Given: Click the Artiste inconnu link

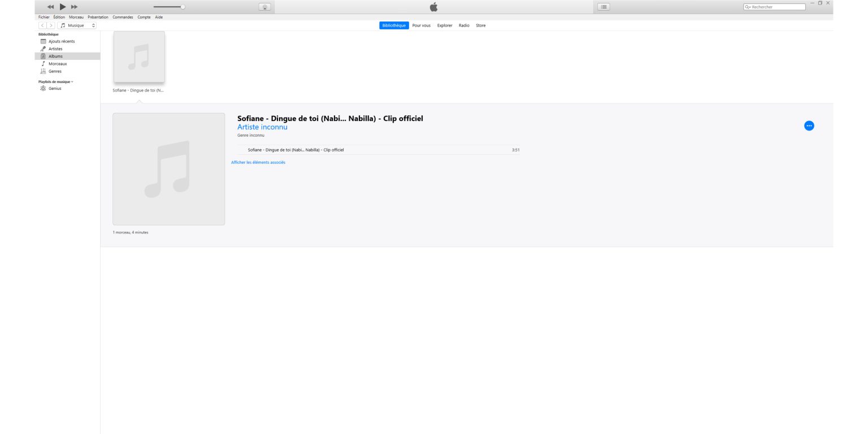Looking at the screenshot, I should 262,127.
